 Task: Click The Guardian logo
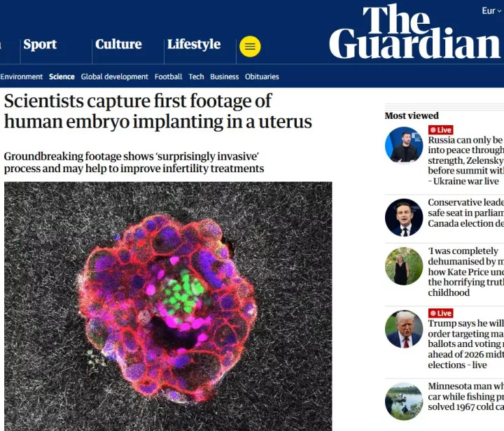[414, 31]
